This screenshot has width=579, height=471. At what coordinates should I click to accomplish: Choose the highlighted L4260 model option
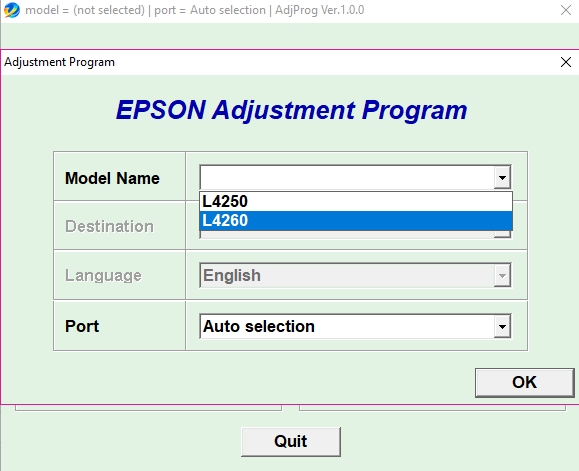[x=356, y=221]
